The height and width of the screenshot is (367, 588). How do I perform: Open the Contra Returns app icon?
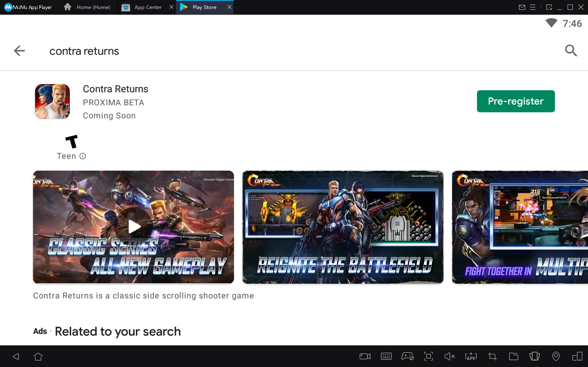point(52,102)
